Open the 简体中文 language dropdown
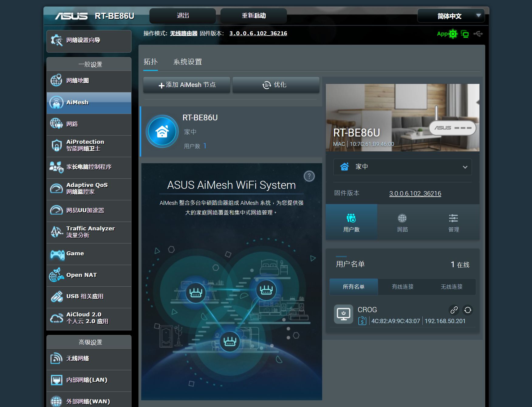Screen dimensions: 532x407 coord(451,16)
